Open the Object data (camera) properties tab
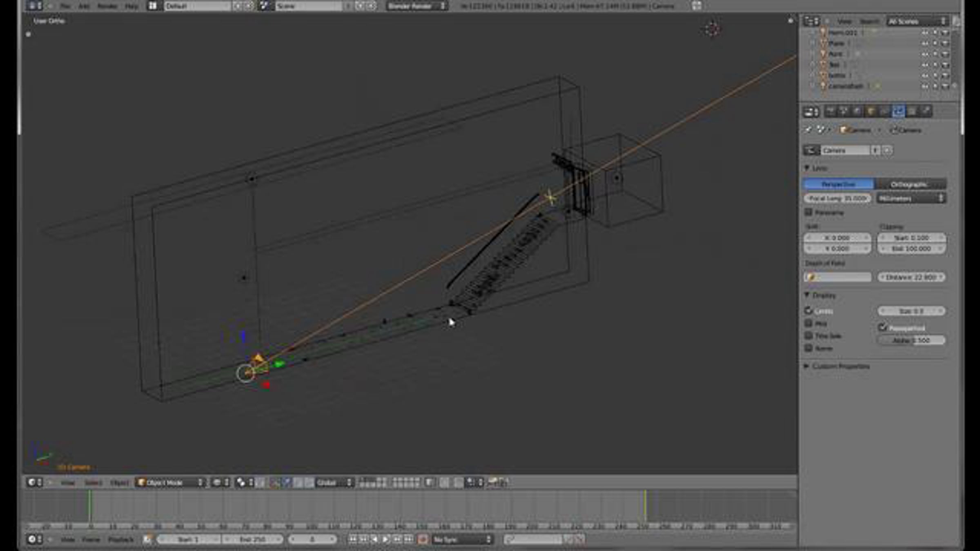This screenshot has height=551, width=980. click(898, 111)
